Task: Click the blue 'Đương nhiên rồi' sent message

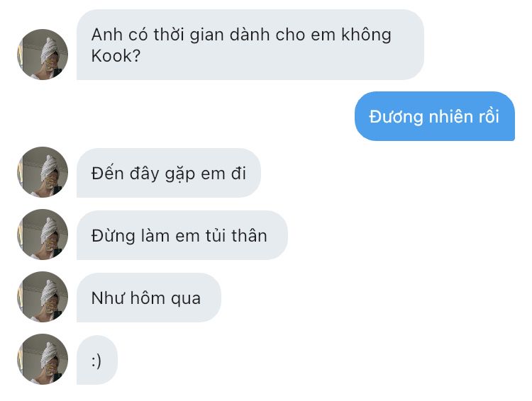Action: click(x=435, y=116)
